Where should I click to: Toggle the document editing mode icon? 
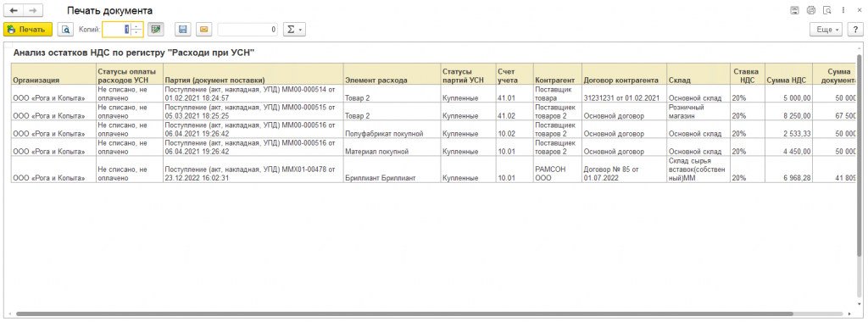(x=156, y=30)
